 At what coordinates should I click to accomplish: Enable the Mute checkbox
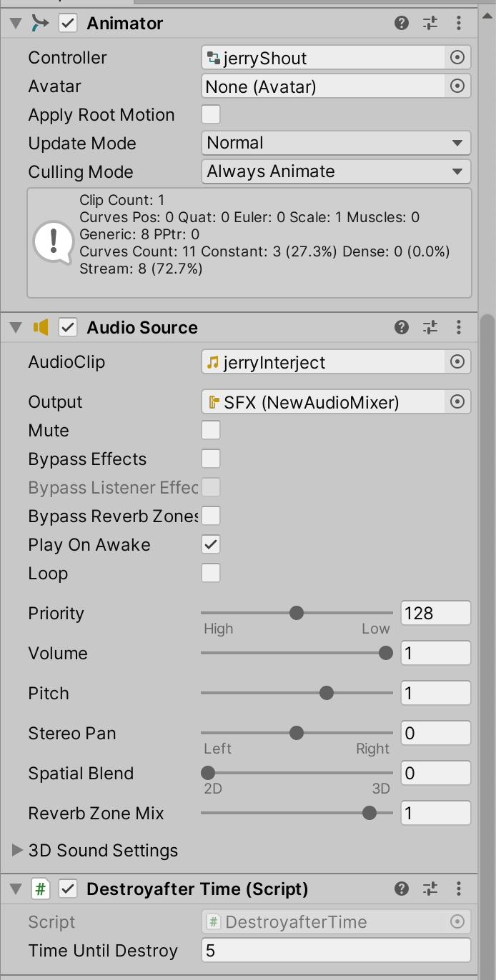pyautogui.click(x=211, y=431)
